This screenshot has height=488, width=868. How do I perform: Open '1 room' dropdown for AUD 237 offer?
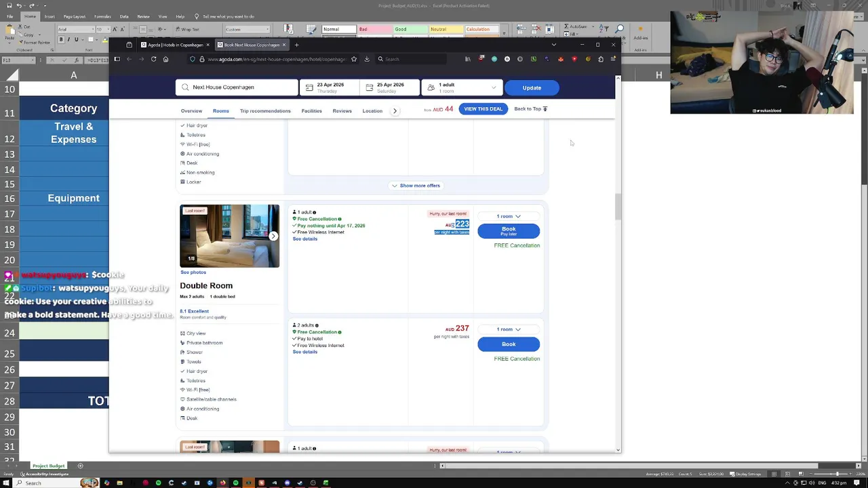(x=509, y=329)
